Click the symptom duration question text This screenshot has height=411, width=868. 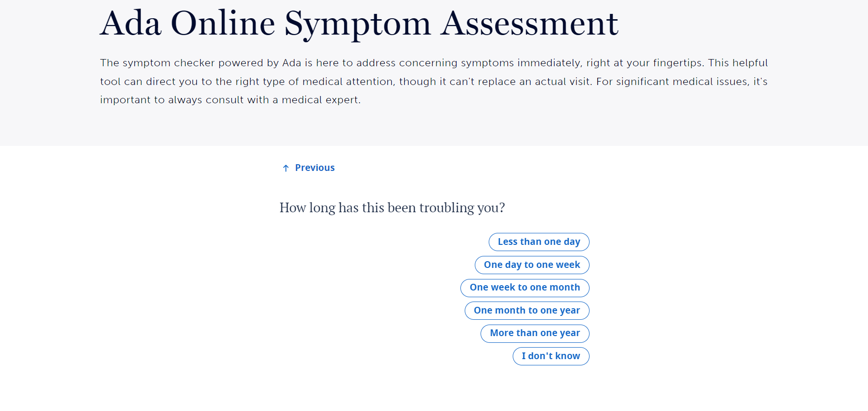coord(392,207)
